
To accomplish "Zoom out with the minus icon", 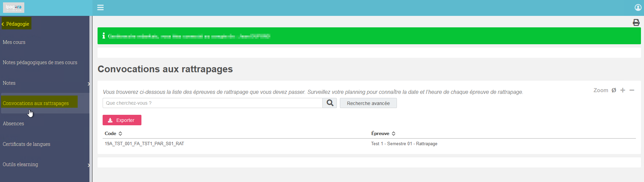I will pyautogui.click(x=632, y=90).
